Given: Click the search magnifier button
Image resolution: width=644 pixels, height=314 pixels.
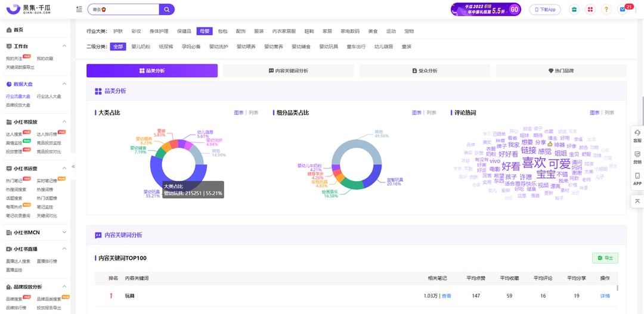Looking at the screenshot, I should [167, 9].
